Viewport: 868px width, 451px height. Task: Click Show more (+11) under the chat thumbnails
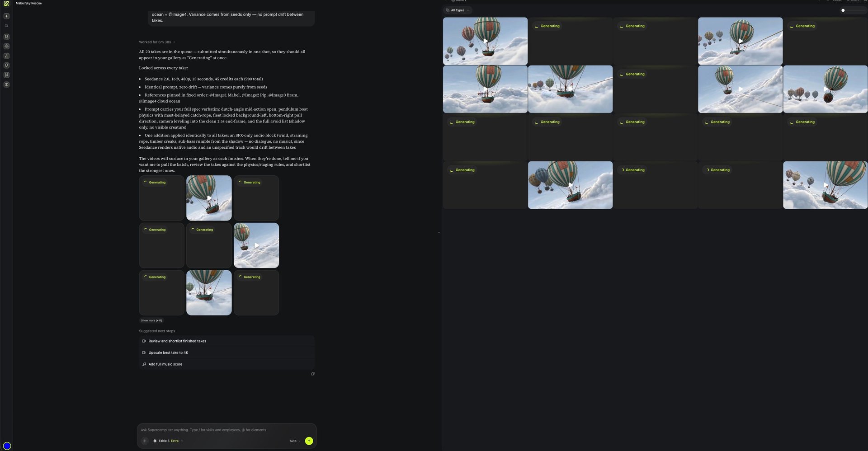151,320
